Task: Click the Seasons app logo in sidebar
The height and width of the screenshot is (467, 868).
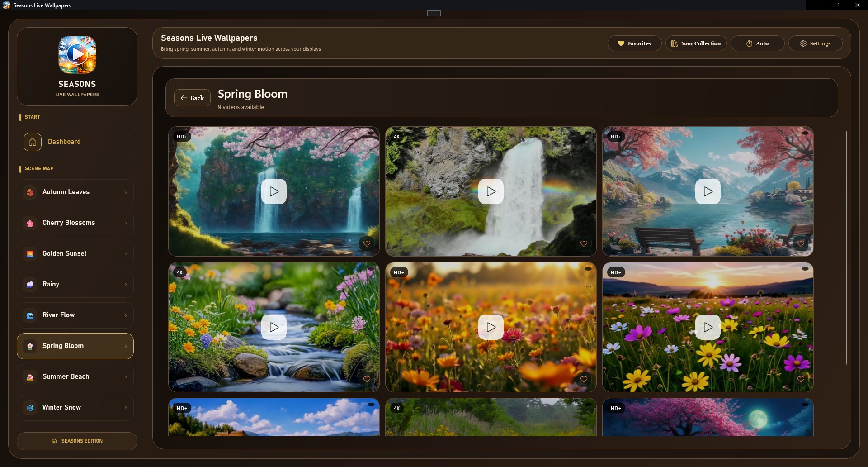Action: 77,55
